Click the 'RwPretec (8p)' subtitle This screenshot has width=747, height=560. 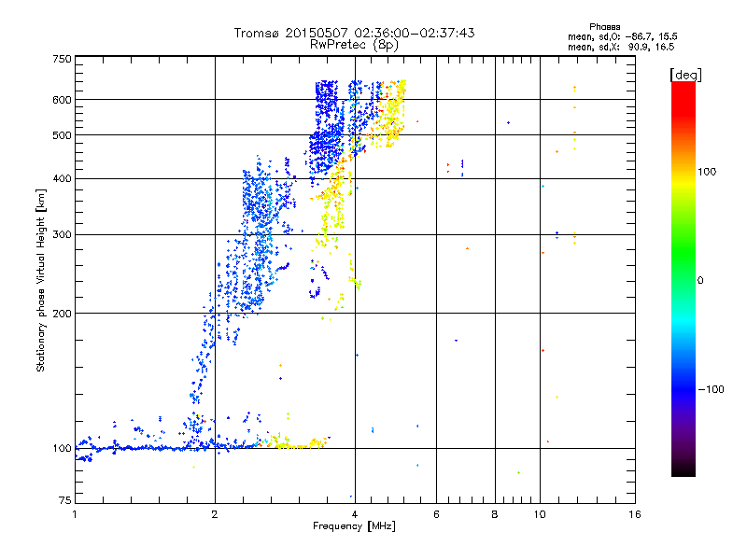click(354, 45)
